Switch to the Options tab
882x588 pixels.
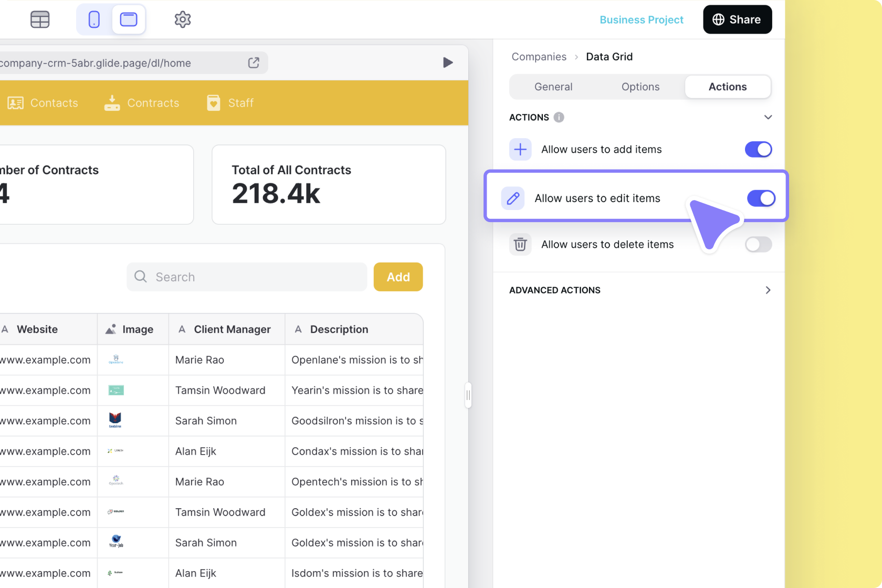pyautogui.click(x=640, y=87)
